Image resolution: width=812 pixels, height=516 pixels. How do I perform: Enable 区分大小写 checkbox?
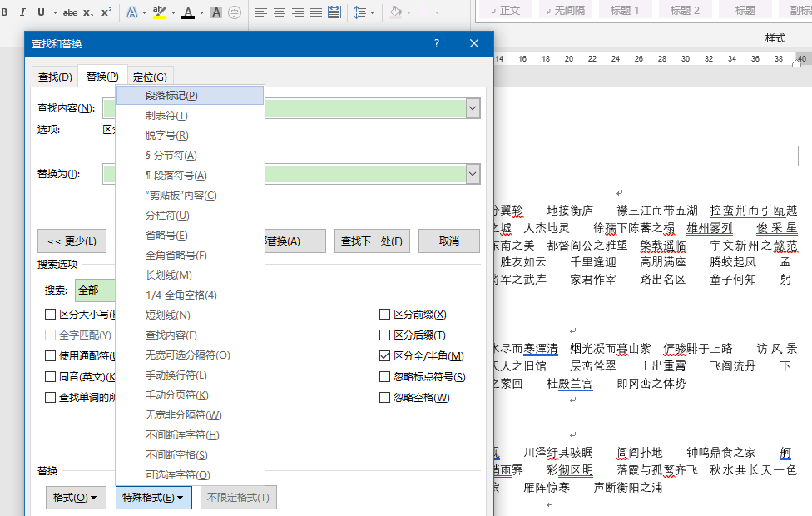[x=50, y=314]
